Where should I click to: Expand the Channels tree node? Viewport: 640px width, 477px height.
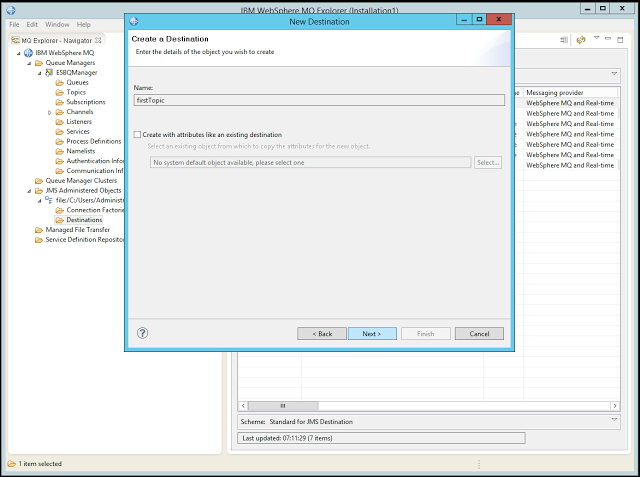pos(50,112)
